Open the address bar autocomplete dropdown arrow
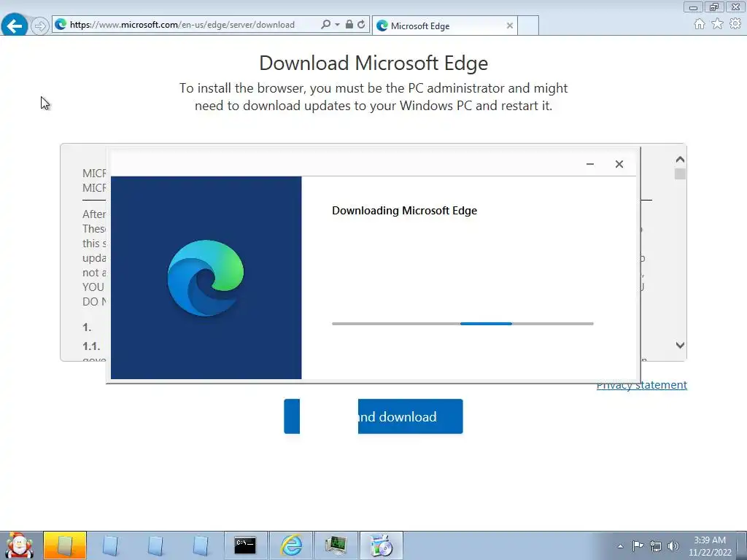This screenshot has height=560, width=747. coord(337,24)
